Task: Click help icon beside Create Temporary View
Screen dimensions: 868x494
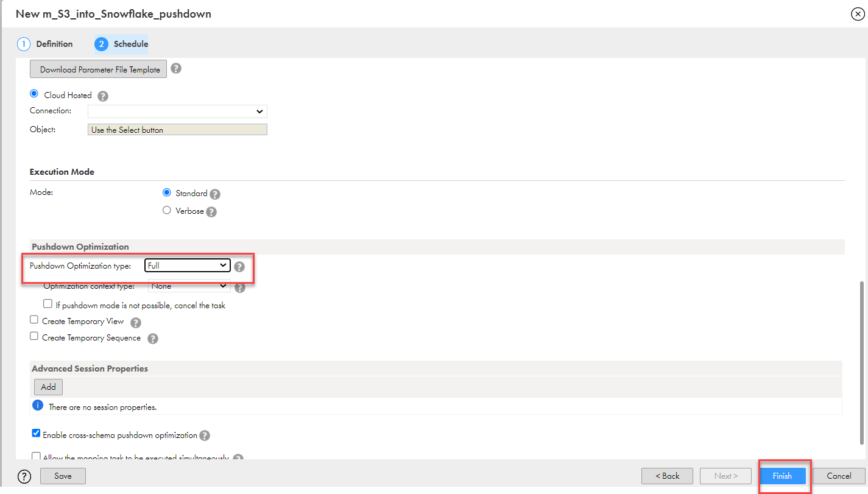Action: [136, 322]
